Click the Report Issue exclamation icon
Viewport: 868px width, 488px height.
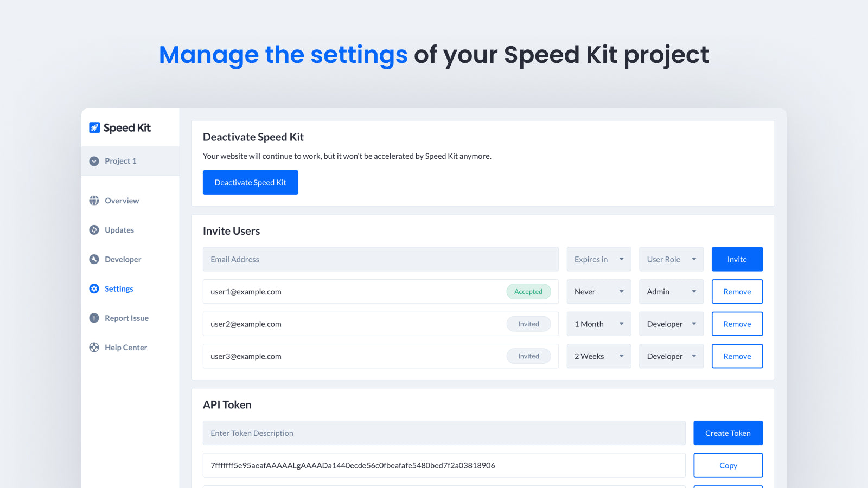(94, 318)
